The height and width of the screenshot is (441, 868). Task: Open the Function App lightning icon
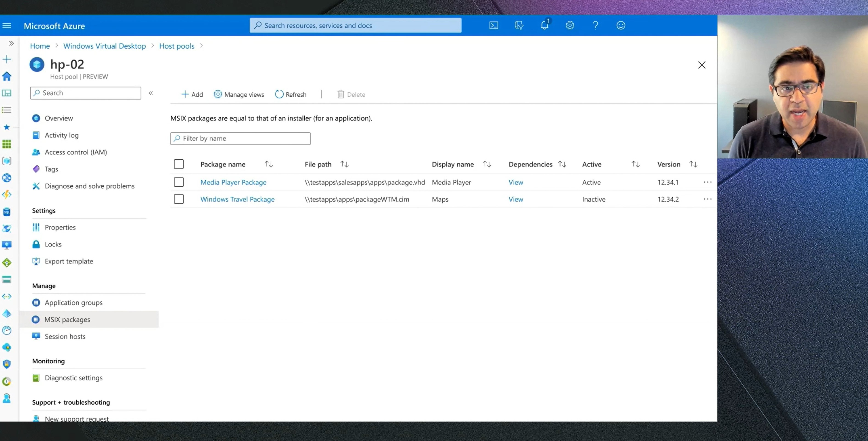click(x=7, y=195)
